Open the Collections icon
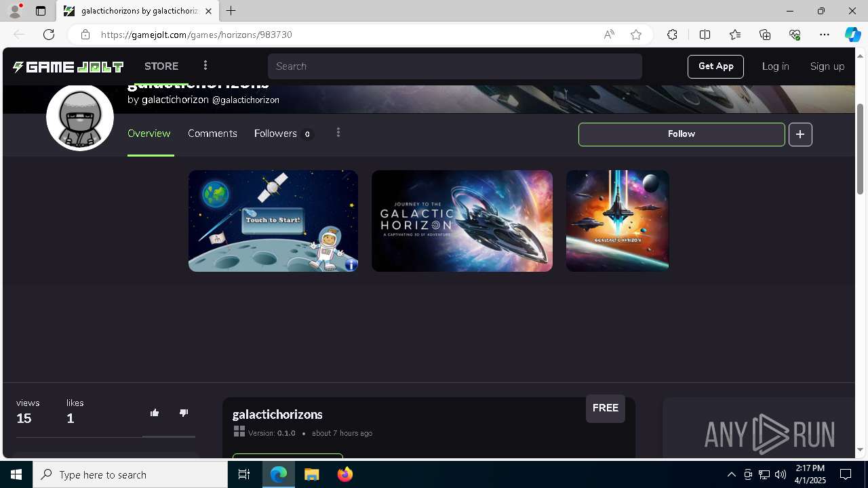 click(765, 35)
